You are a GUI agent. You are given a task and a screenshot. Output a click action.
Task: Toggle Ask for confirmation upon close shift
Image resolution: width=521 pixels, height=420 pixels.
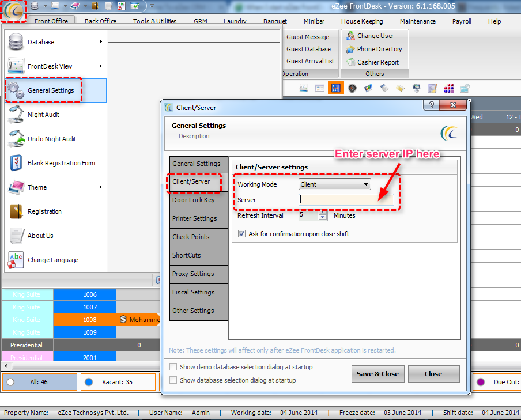pos(241,234)
